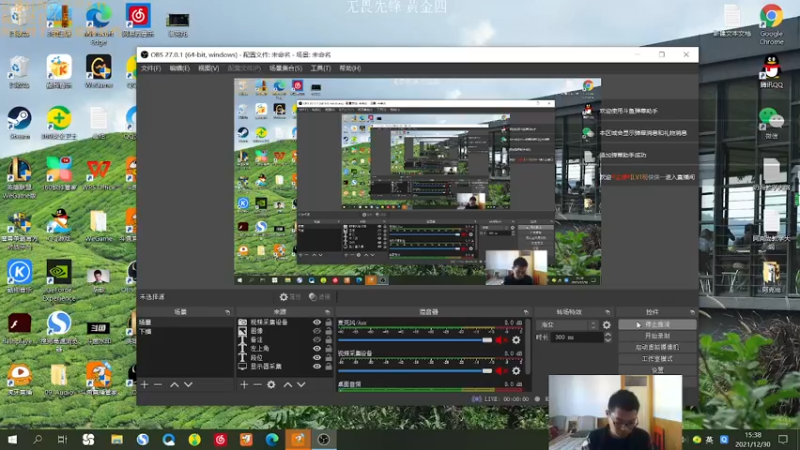Open 设置 button in controls
Image resolution: width=800 pixels, height=450 pixels.
657,370
